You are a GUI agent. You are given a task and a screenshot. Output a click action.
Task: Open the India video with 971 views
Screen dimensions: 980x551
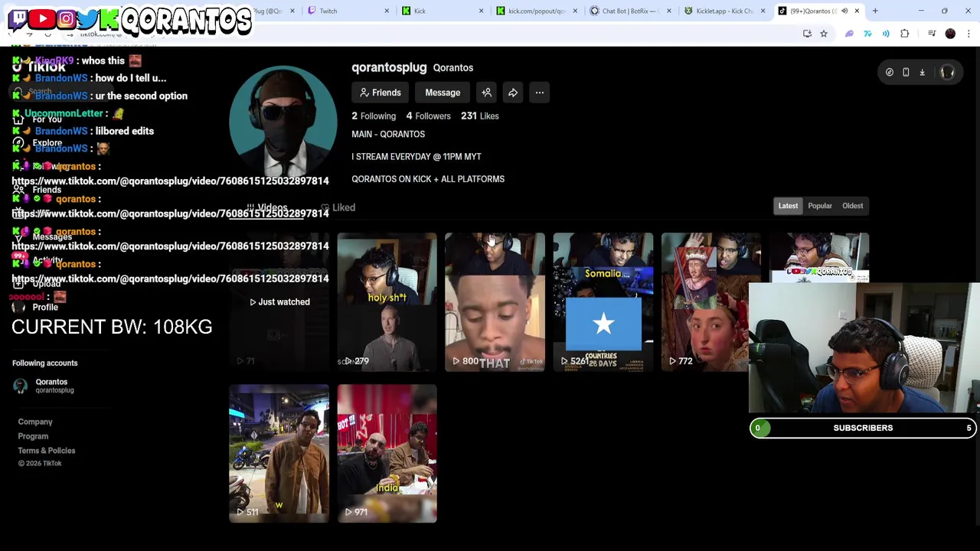coord(387,454)
